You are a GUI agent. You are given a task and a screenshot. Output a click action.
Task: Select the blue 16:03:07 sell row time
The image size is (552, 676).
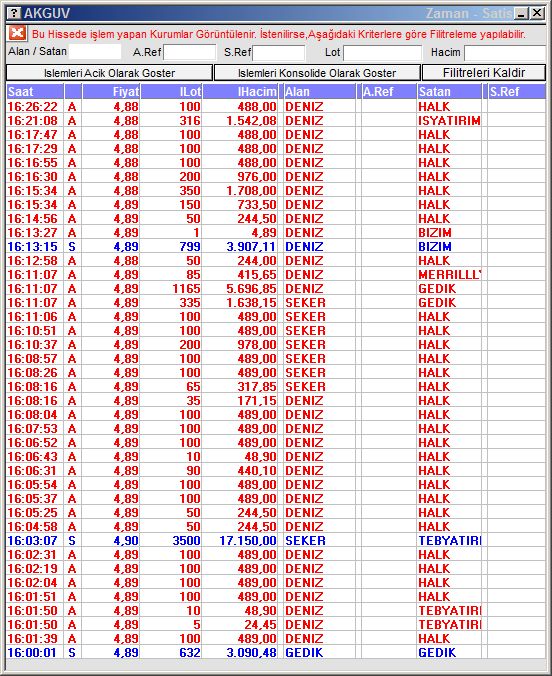[x=32, y=541]
